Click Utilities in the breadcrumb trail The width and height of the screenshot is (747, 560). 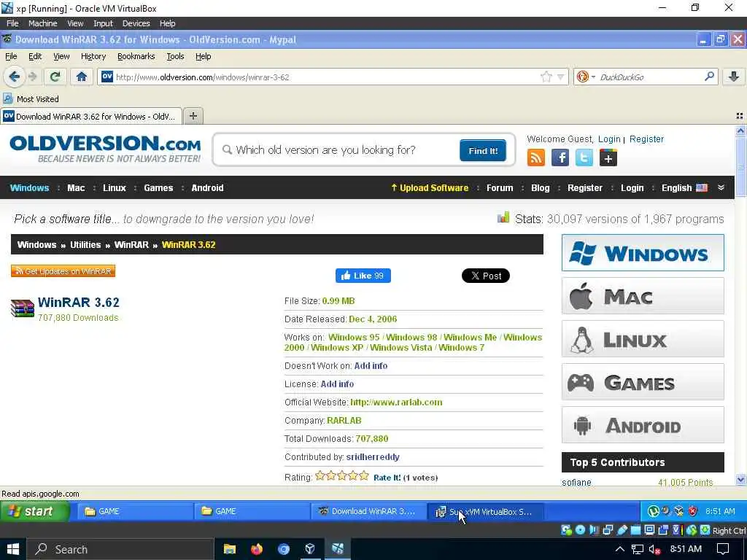point(85,245)
